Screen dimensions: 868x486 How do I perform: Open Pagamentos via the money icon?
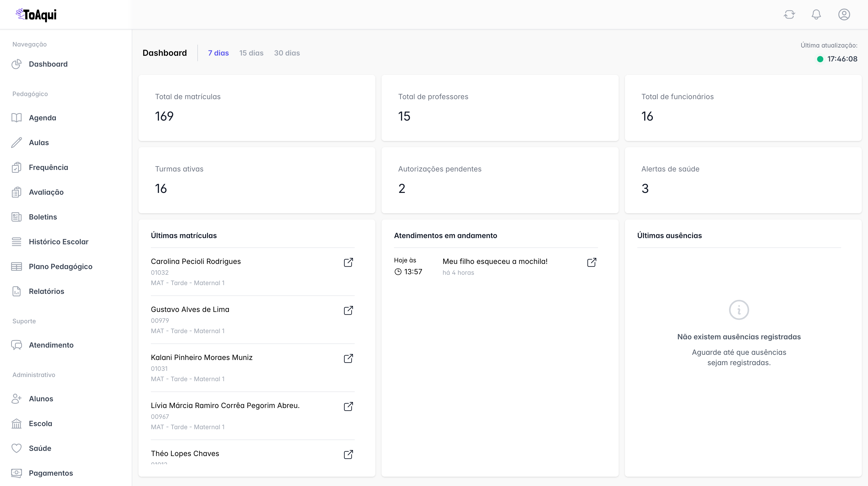[17, 473]
